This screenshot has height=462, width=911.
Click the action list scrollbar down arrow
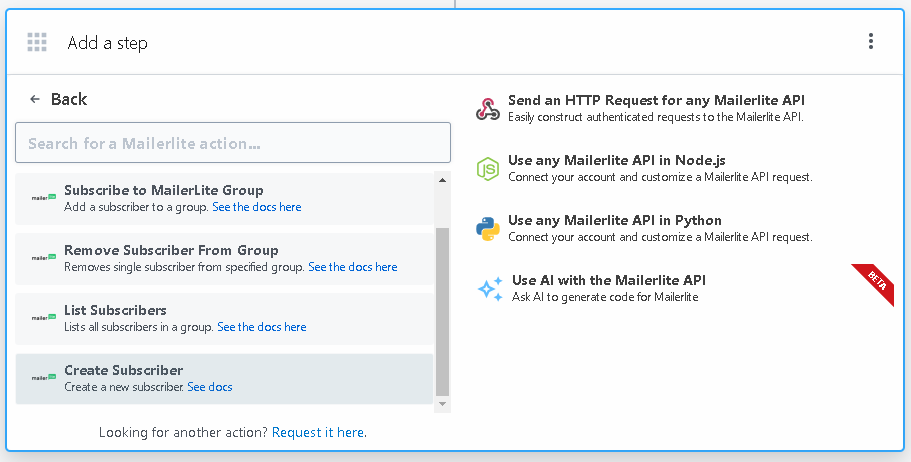tap(442, 404)
